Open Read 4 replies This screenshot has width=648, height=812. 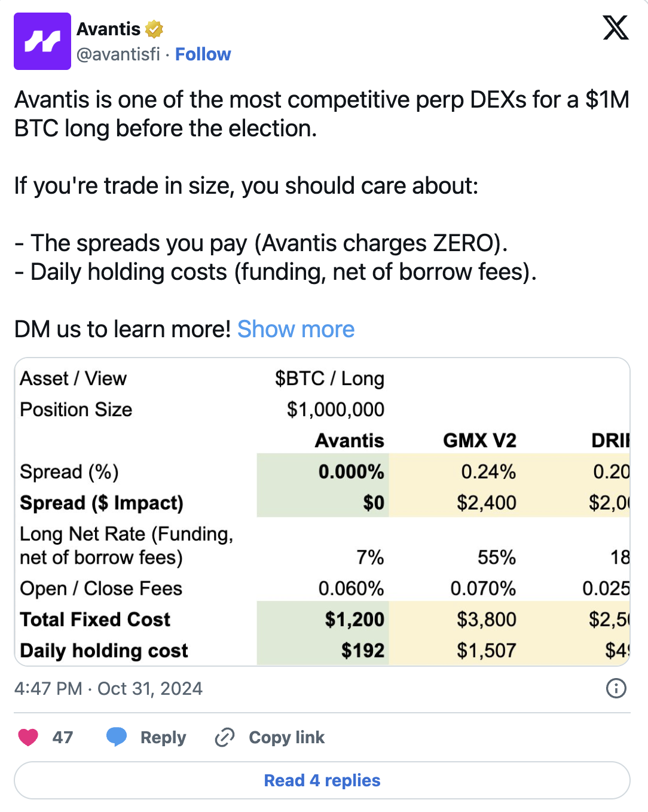click(x=322, y=780)
